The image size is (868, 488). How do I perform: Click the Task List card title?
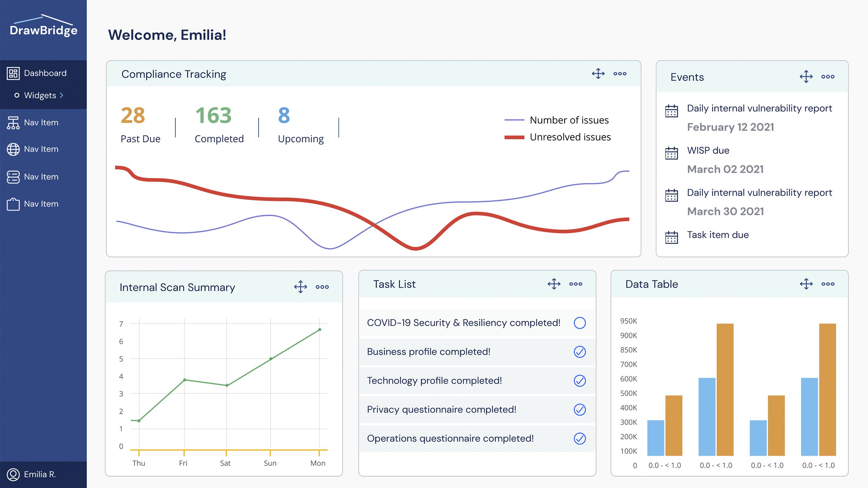(x=394, y=284)
